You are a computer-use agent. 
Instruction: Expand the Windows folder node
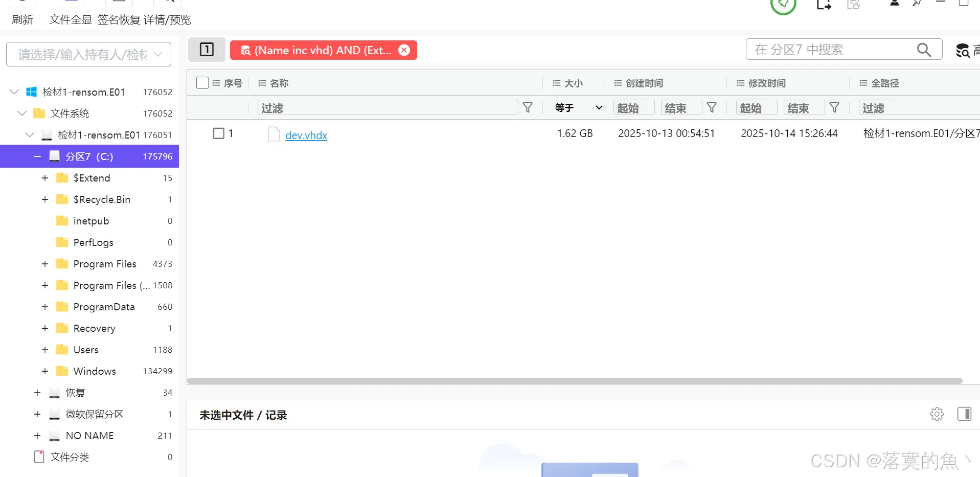click(45, 371)
